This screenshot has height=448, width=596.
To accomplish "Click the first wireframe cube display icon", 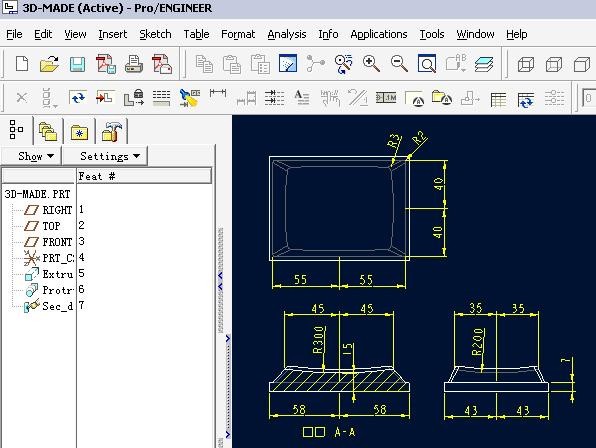I will [x=526, y=64].
